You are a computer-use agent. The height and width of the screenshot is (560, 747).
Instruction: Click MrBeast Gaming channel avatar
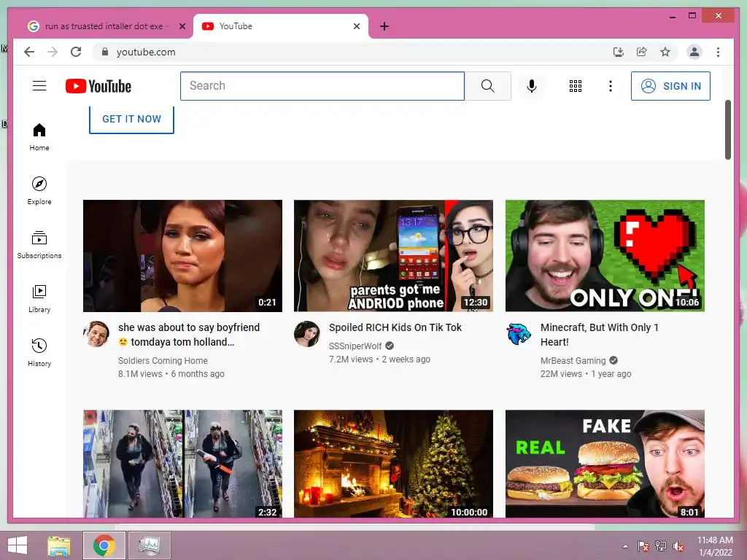click(519, 334)
